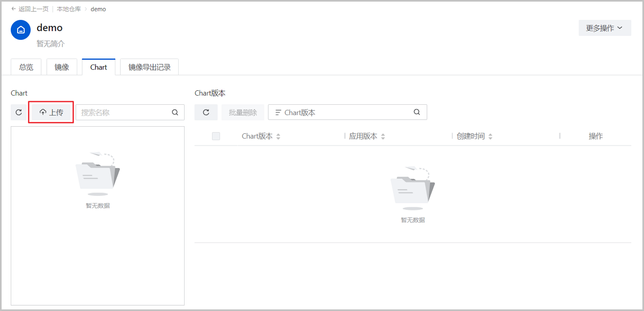Click the 上传 upload button
The width and height of the screenshot is (644, 311).
pyautogui.click(x=51, y=112)
